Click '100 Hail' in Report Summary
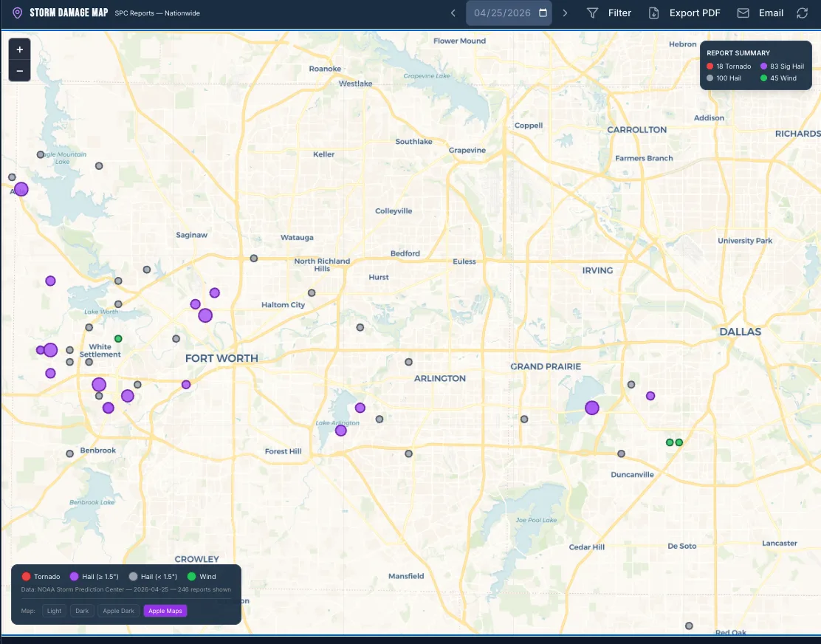The height and width of the screenshot is (644, 821). click(724, 78)
